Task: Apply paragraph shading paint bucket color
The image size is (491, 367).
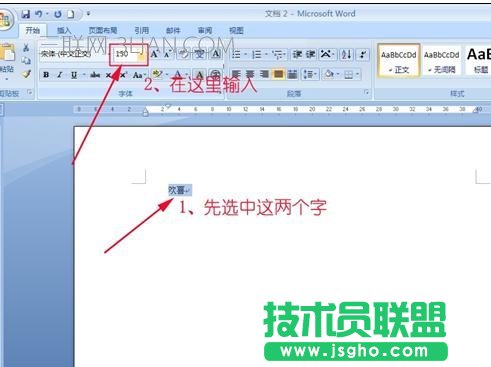Action: point(329,74)
